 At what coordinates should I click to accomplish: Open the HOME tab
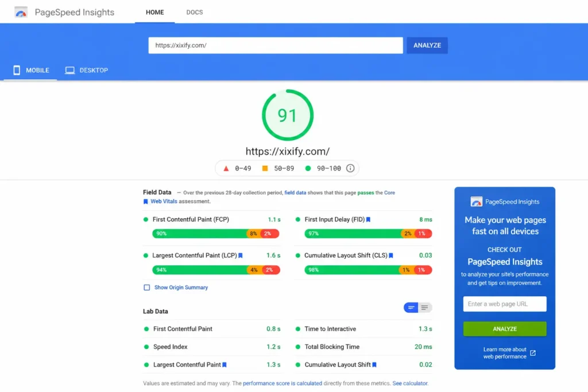tap(154, 13)
